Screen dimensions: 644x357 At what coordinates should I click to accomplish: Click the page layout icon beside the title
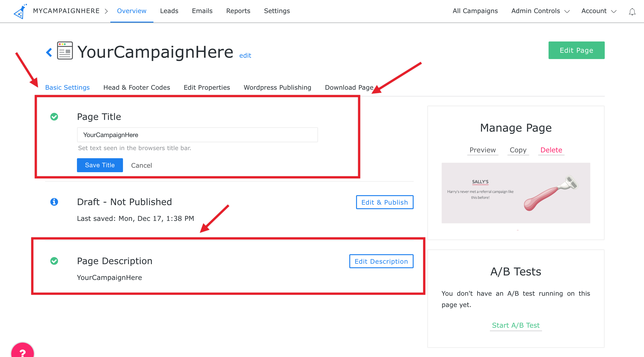coord(65,50)
